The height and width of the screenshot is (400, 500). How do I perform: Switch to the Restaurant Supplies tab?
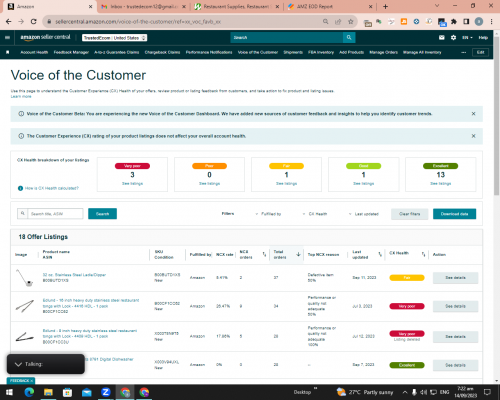pos(236,7)
